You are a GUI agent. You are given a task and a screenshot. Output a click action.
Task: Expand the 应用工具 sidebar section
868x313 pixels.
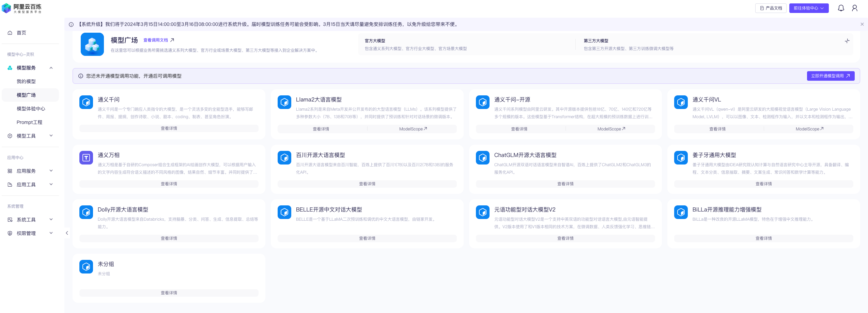pos(51,185)
